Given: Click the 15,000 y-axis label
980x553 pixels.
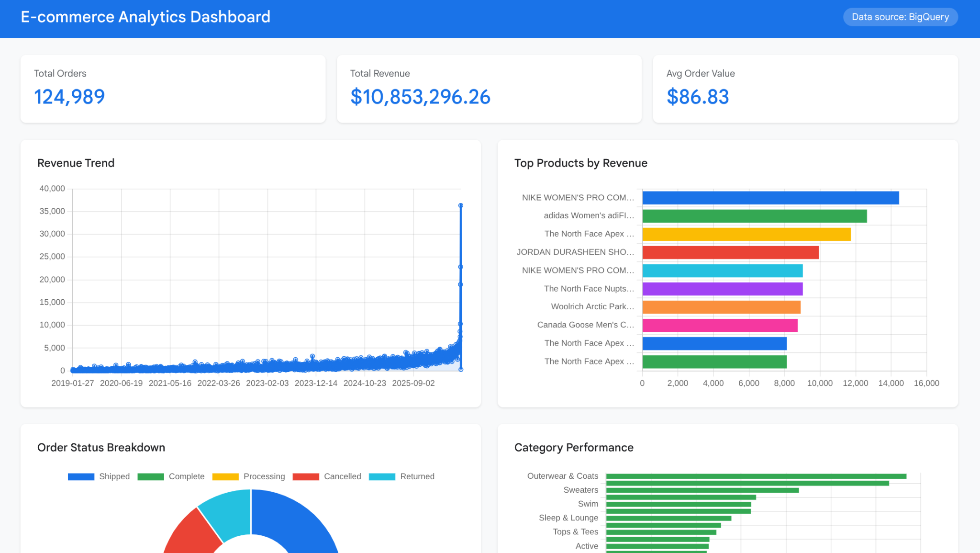Looking at the screenshot, I should coord(52,302).
